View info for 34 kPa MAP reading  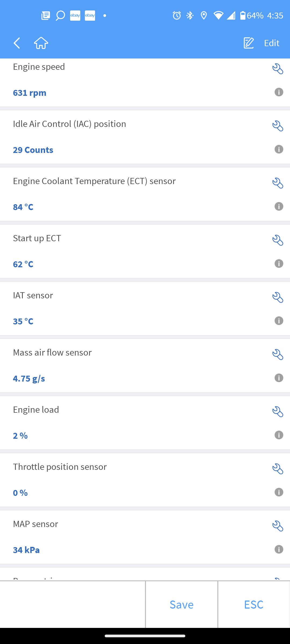tap(279, 550)
